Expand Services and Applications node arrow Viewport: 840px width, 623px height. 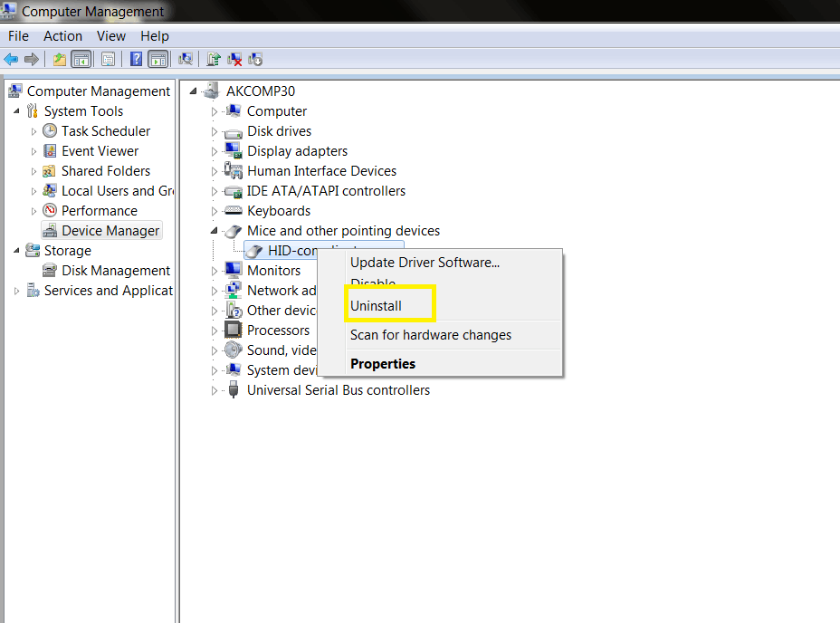click(x=16, y=291)
